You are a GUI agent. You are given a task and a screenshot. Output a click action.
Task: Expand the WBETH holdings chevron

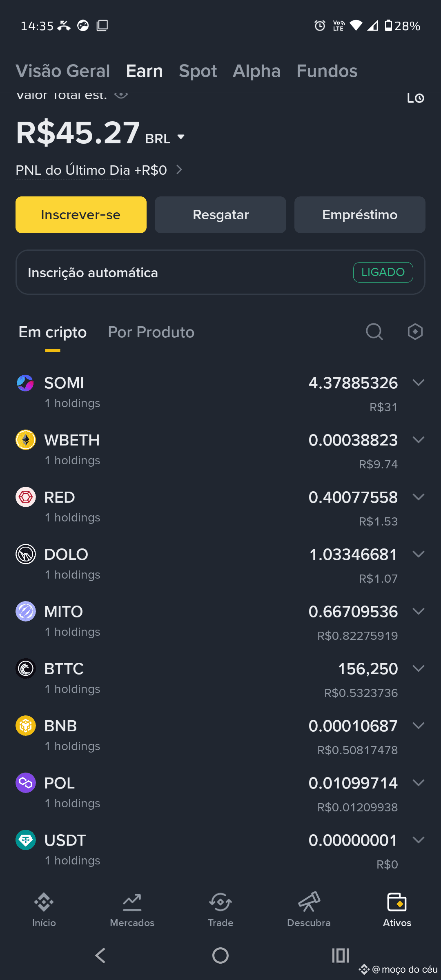click(419, 440)
